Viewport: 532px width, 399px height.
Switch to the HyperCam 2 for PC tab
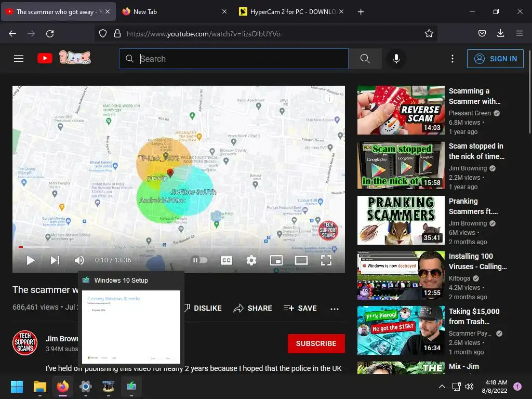[x=292, y=11]
